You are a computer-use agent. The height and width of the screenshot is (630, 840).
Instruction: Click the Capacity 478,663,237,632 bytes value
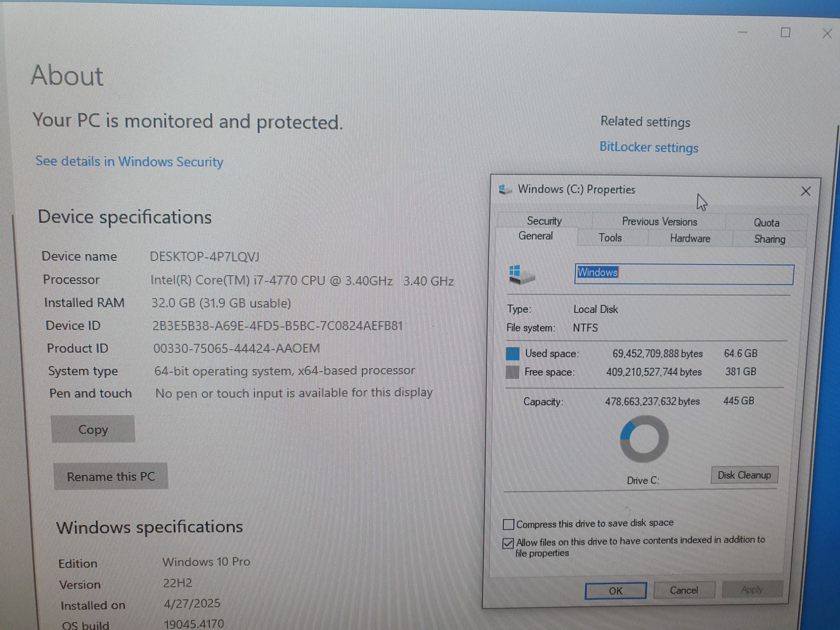tap(652, 402)
